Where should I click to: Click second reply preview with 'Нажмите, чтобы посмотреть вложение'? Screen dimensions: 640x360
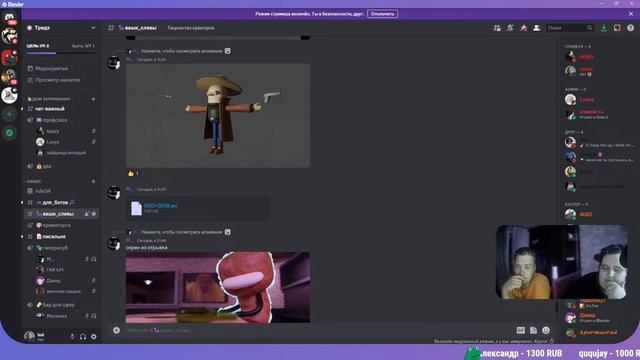click(x=182, y=232)
